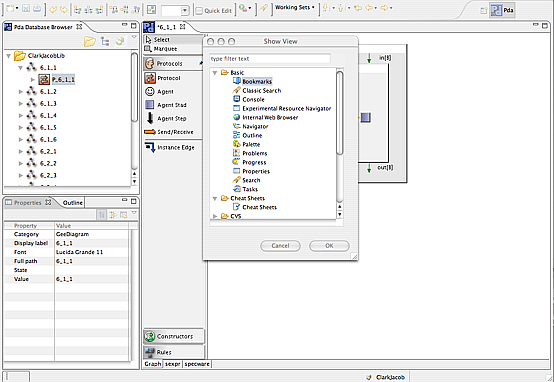Viewport: 554px width, 382px height.
Task: Click scroll-down arrow in Show View list
Action: click(x=340, y=214)
